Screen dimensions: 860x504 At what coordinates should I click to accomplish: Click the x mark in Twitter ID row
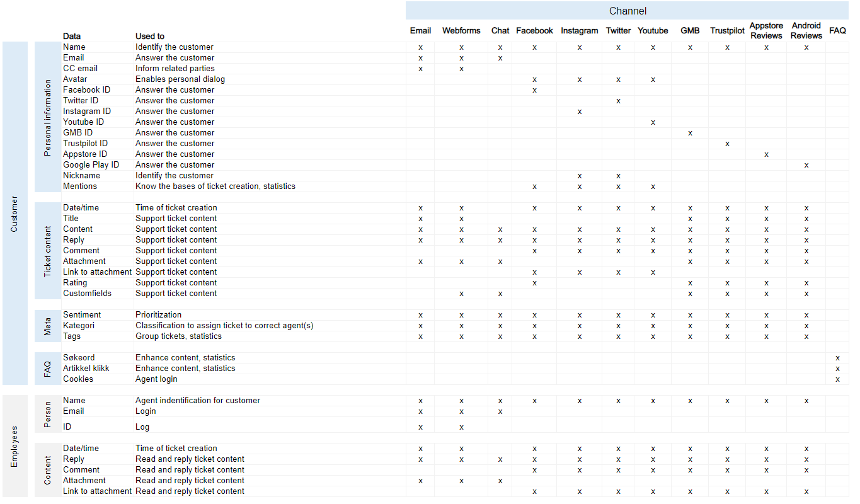tap(618, 101)
